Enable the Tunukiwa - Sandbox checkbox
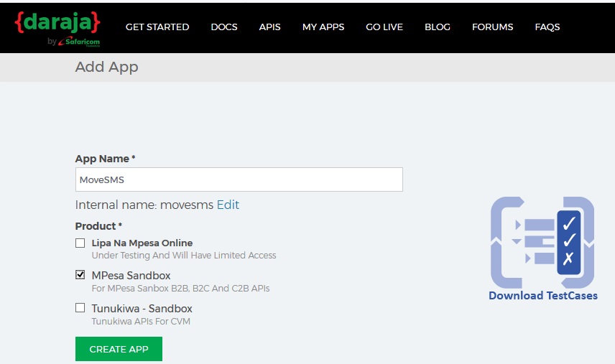This screenshot has width=615, height=364. pos(80,307)
